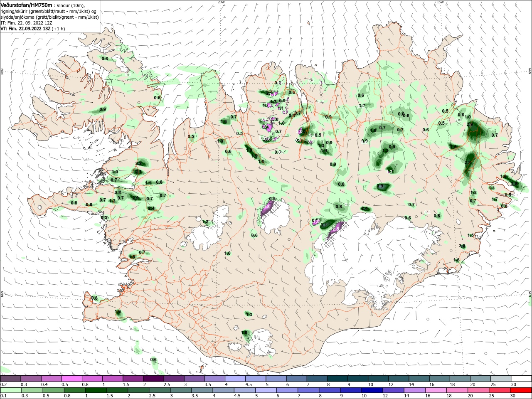Select darkest plum swatch between 2 and 2.5

pyautogui.click(x=153, y=379)
